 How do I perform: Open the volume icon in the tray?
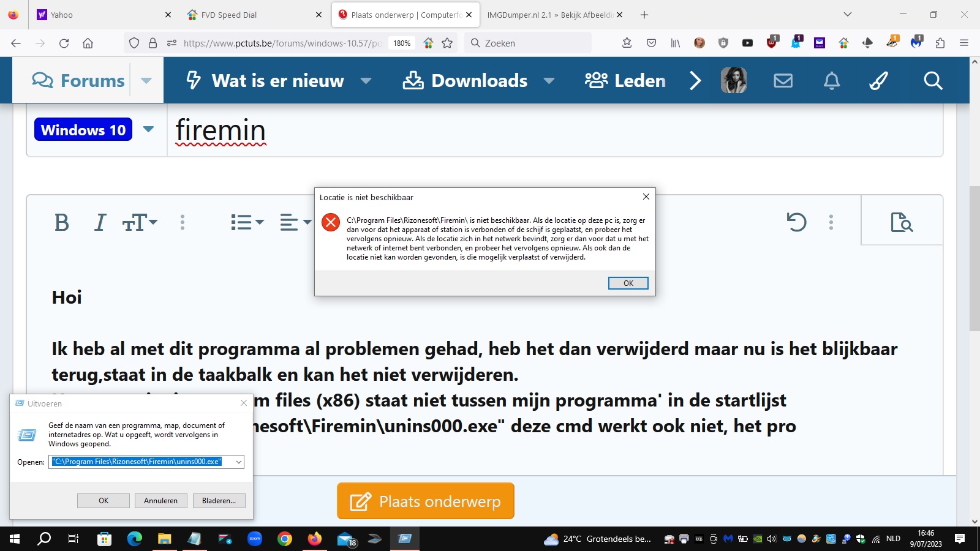[x=772, y=539]
